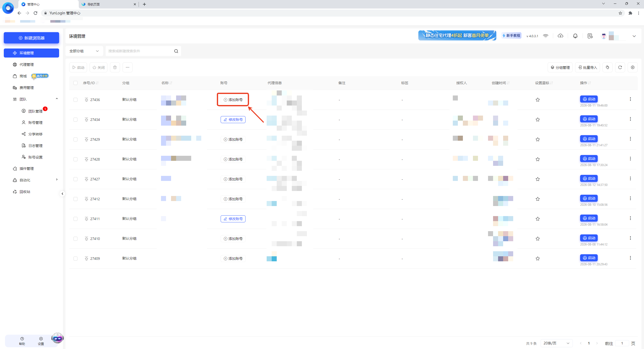The height and width of the screenshot is (349, 644).
Task: Click the go-to page number field
Action: [622, 343]
